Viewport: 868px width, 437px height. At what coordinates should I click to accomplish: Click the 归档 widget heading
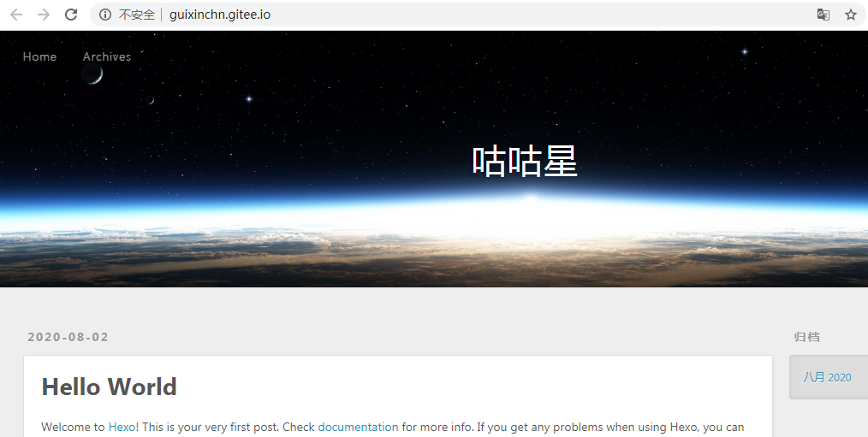click(x=806, y=337)
